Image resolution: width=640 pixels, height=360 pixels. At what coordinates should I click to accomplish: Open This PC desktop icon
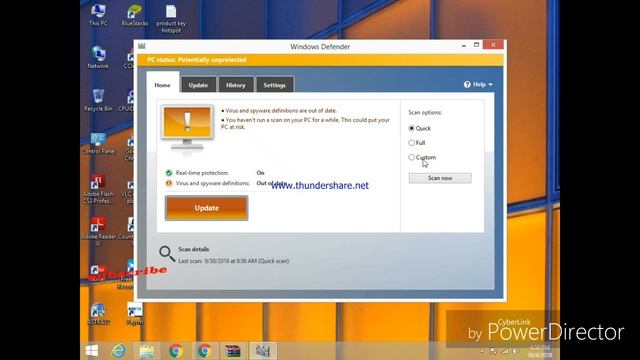coord(98,15)
